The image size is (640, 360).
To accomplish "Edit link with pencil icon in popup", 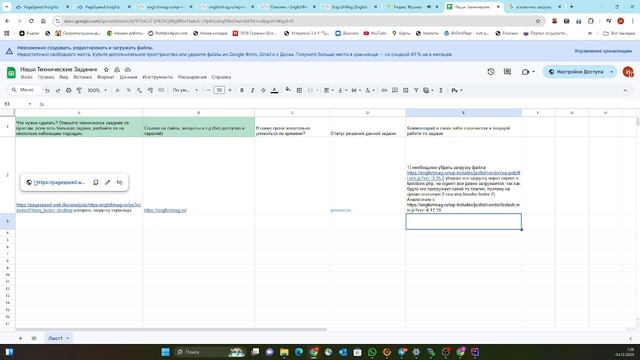I will [107, 182].
